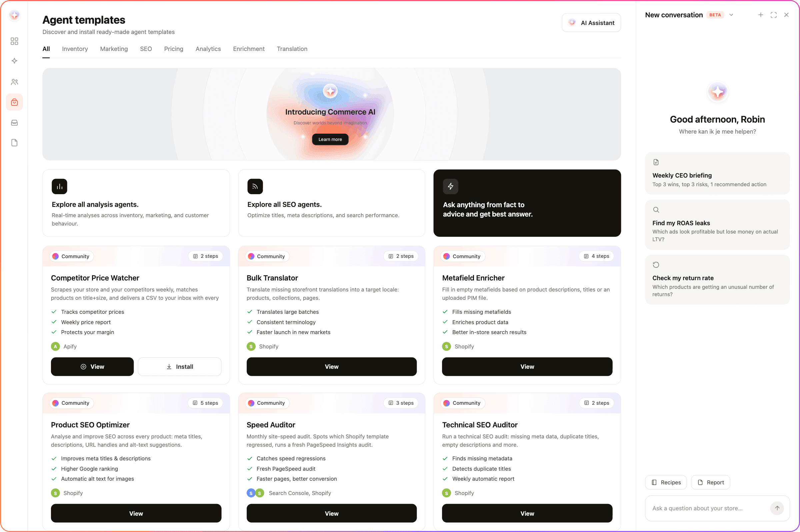The height and width of the screenshot is (532, 800).
Task: Click 'Good afternoon, Robin' greeting
Action: 717,119
